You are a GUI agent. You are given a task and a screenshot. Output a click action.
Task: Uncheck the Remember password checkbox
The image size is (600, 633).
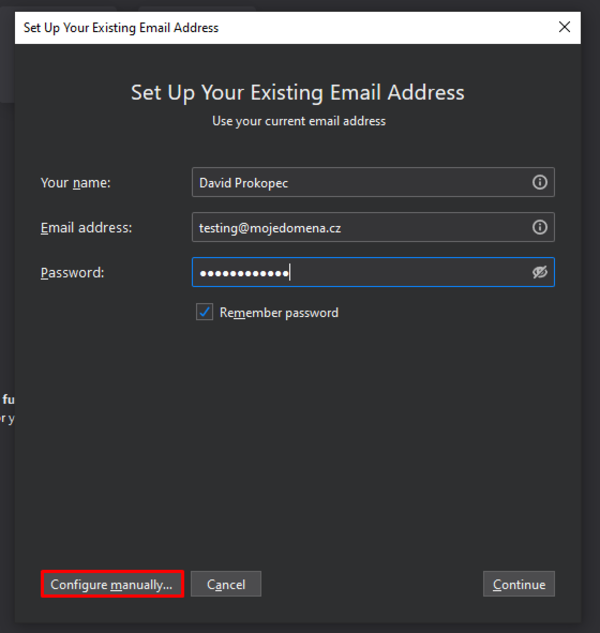tap(204, 312)
